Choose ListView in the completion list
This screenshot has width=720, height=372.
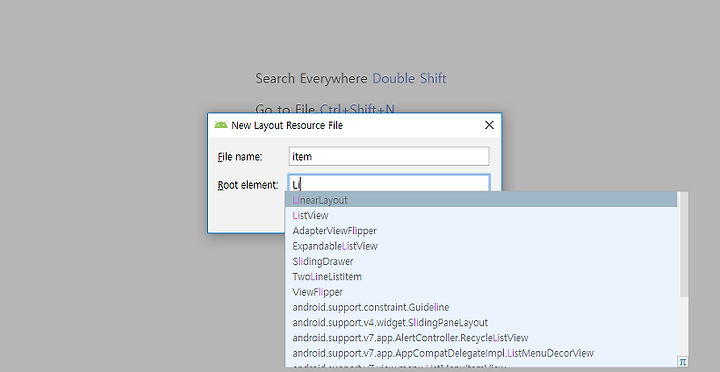point(481,215)
